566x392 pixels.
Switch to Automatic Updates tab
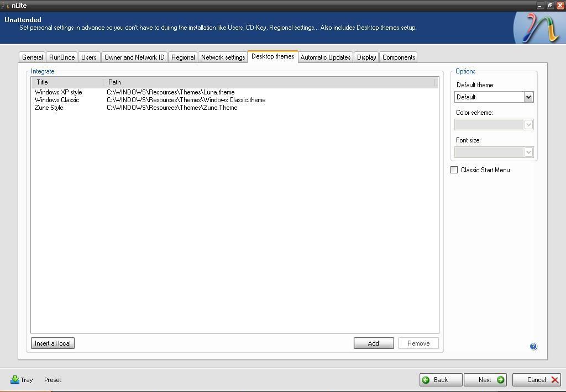pyautogui.click(x=326, y=57)
